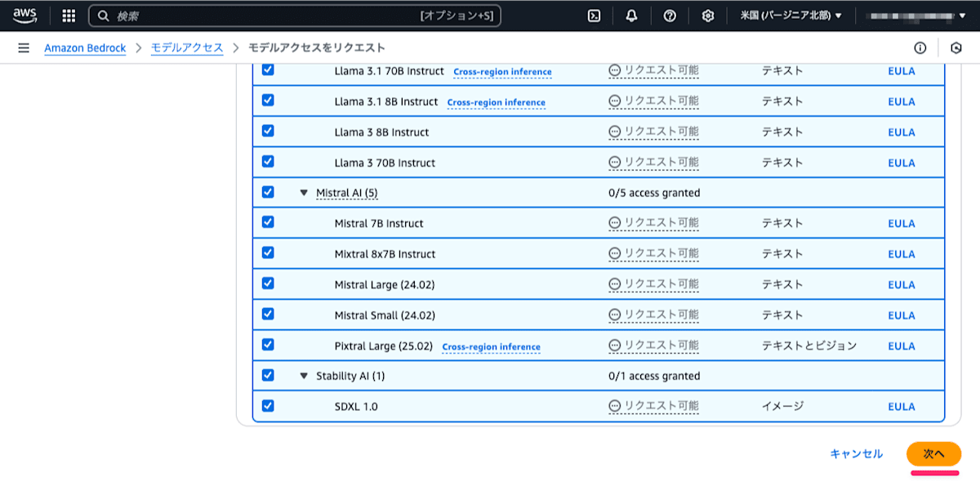This screenshot has height=482, width=980.
Task: Open Cross-region inference for Pixtral Large
Action: click(491, 346)
